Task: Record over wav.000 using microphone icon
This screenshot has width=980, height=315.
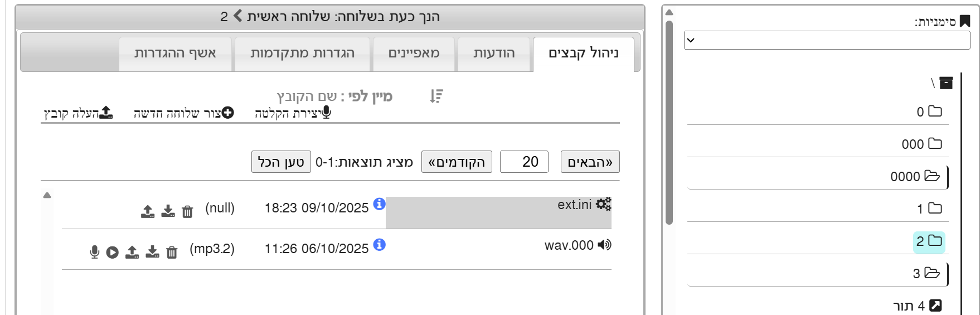Action: pos(95,253)
